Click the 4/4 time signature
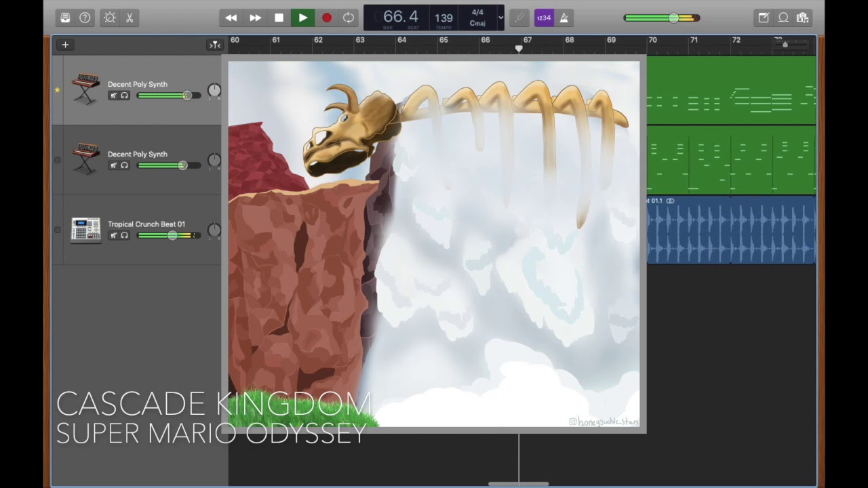 click(477, 13)
